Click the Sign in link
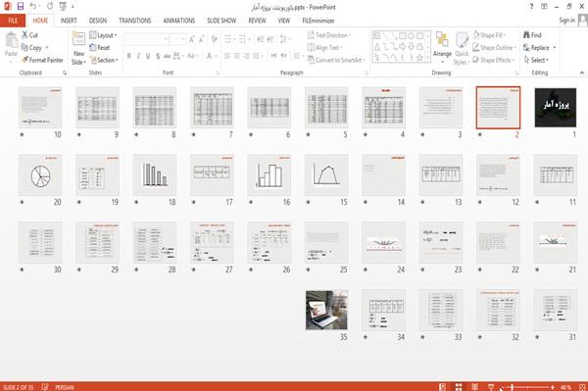588x391 pixels. coord(566,21)
